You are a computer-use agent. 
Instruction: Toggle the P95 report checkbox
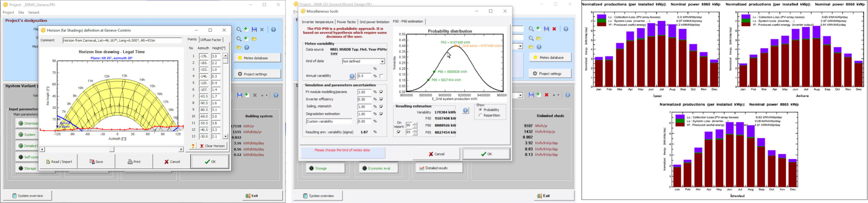coord(399,132)
